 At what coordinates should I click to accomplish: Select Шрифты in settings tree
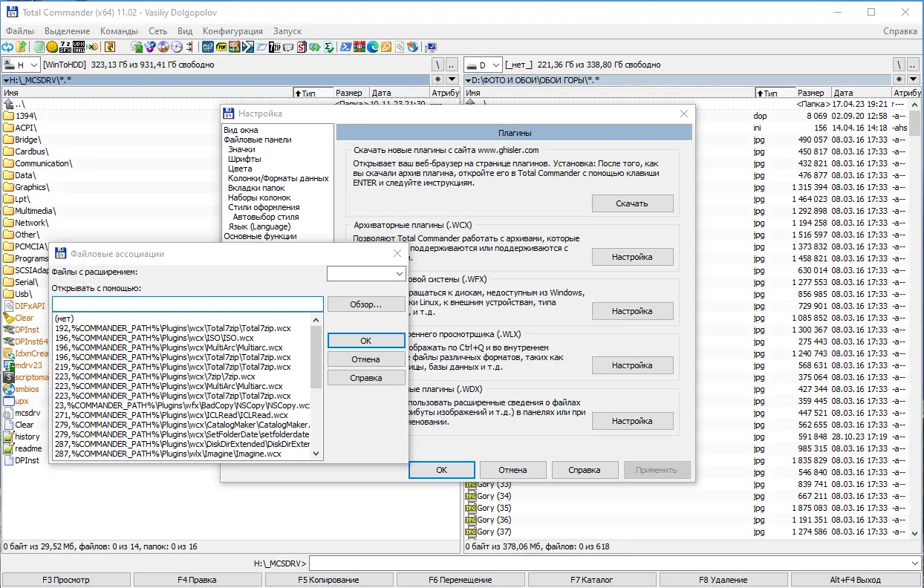pyautogui.click(x=244, y=159)
